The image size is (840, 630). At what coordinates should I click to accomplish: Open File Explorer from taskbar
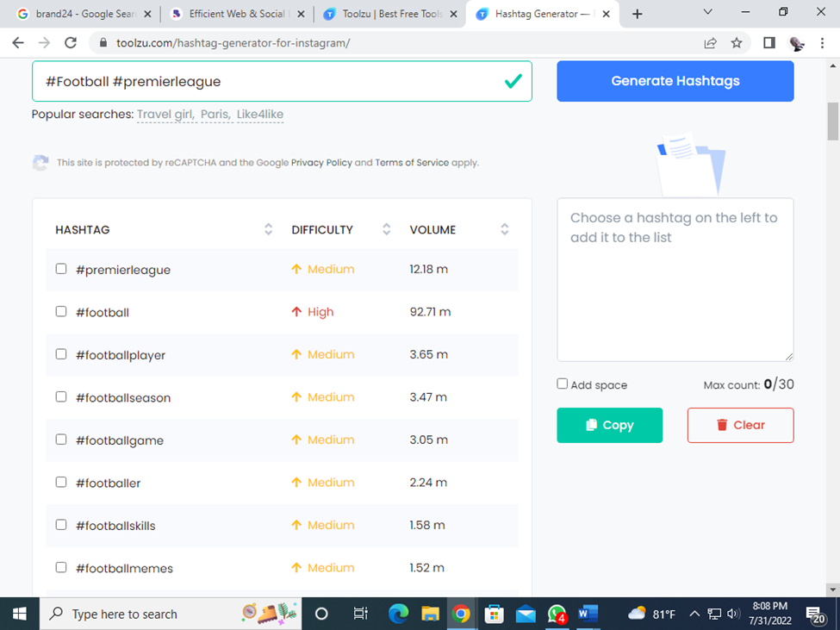coord(430,614)
